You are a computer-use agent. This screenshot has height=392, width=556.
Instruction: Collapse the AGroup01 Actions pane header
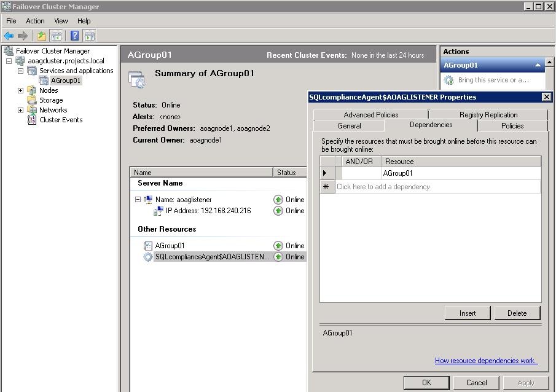click(538, 65)
